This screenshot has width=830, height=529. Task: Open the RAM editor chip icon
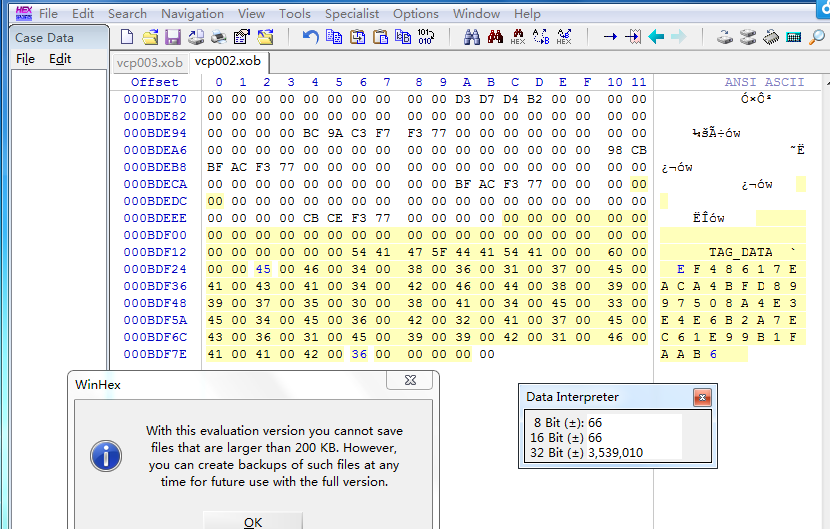click(771, 37)
